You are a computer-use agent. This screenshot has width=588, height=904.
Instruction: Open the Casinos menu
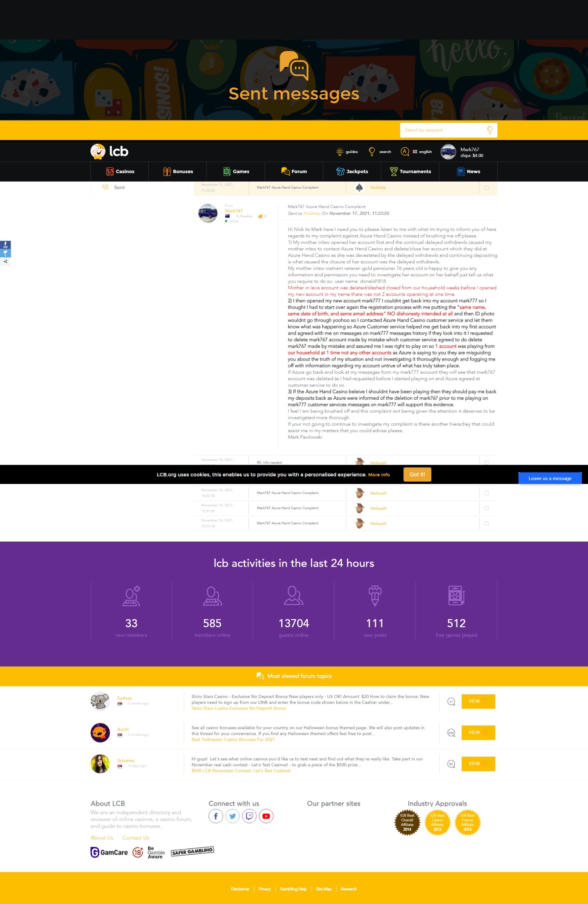click(x=120, y=172)
